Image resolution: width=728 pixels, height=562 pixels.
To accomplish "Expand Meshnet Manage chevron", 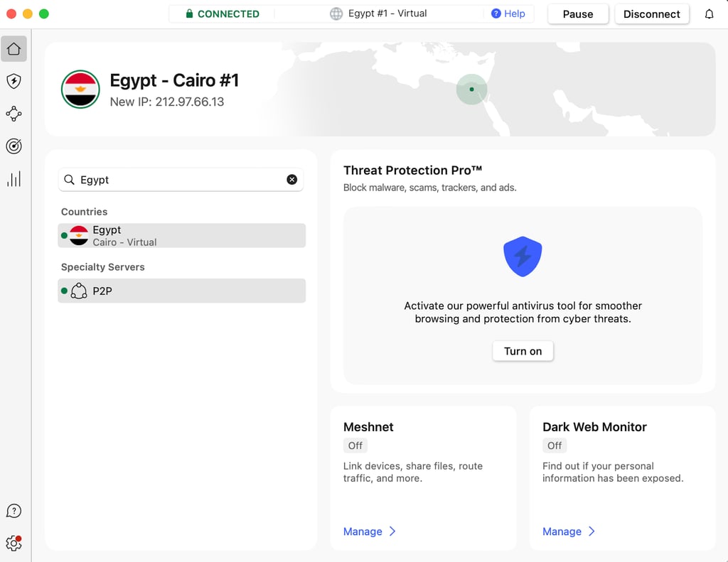I will [x=392, y=531].
